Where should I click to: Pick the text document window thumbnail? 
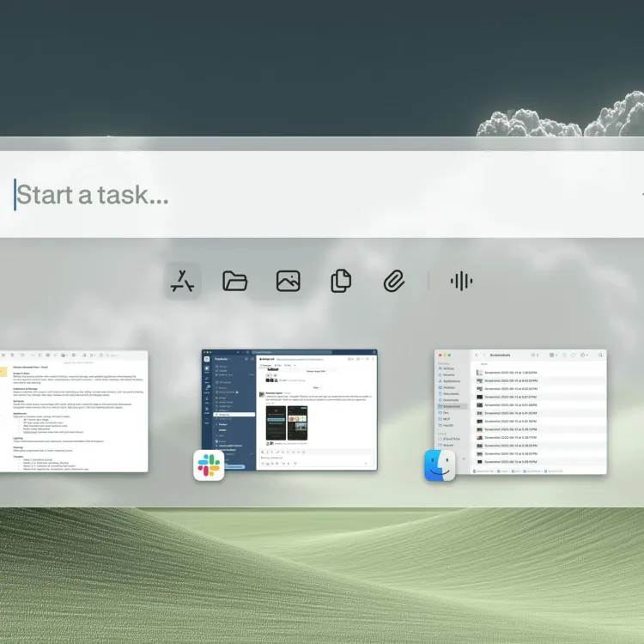point(74,411)
